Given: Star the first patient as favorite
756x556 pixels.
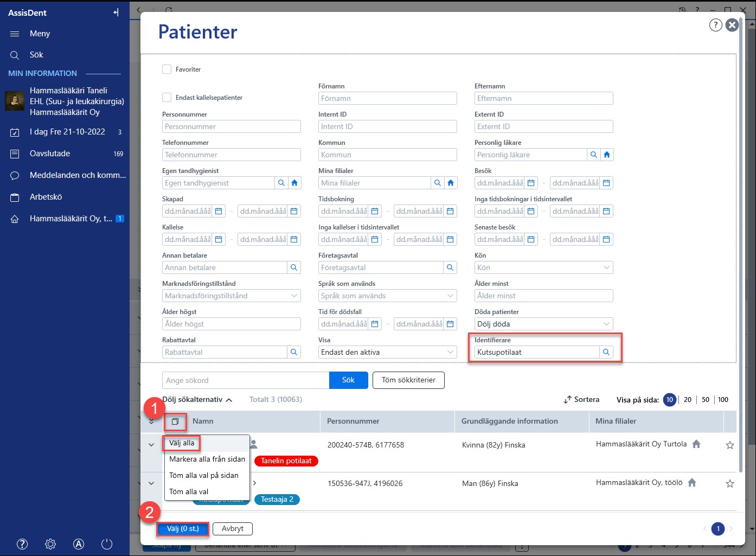Looking at the screenshot, I should click(730, 445).
